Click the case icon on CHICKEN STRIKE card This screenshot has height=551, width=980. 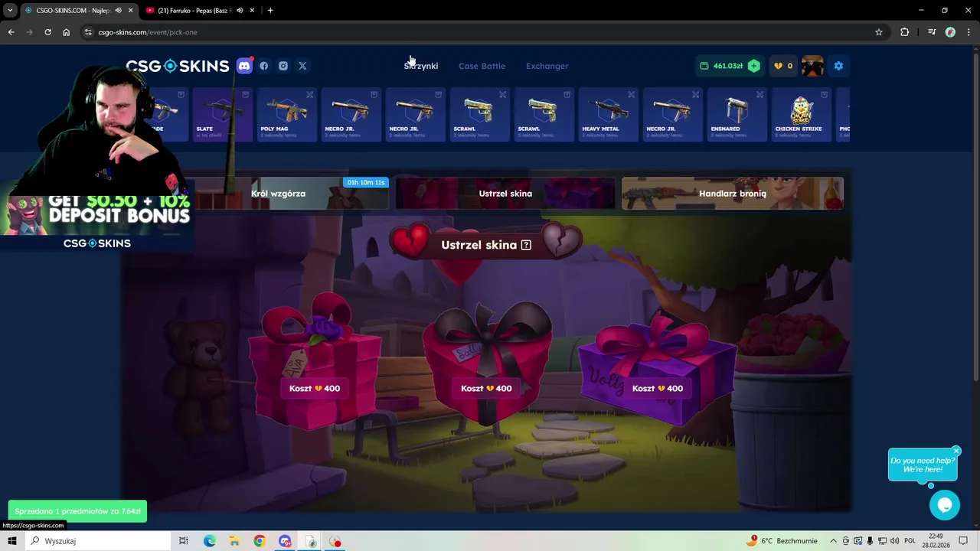coord(825,95)
